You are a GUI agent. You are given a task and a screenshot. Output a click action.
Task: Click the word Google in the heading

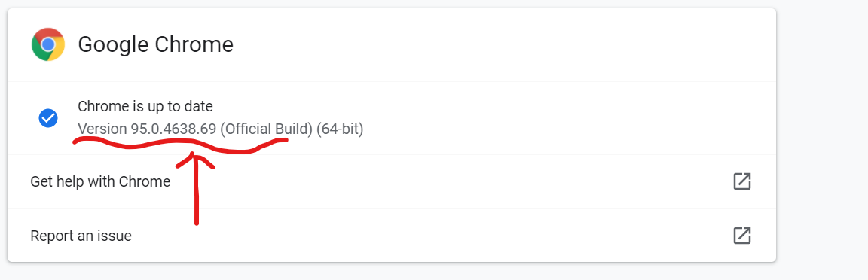[114, 44]
